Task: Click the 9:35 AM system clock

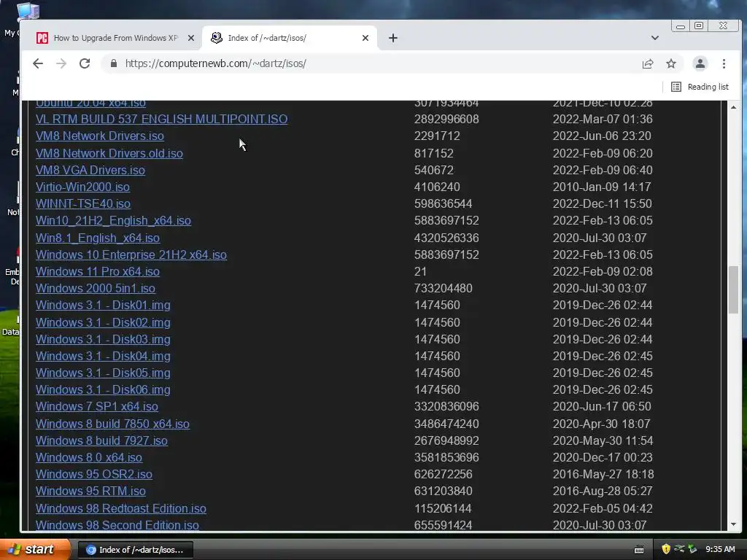Action: coord(720,550)
